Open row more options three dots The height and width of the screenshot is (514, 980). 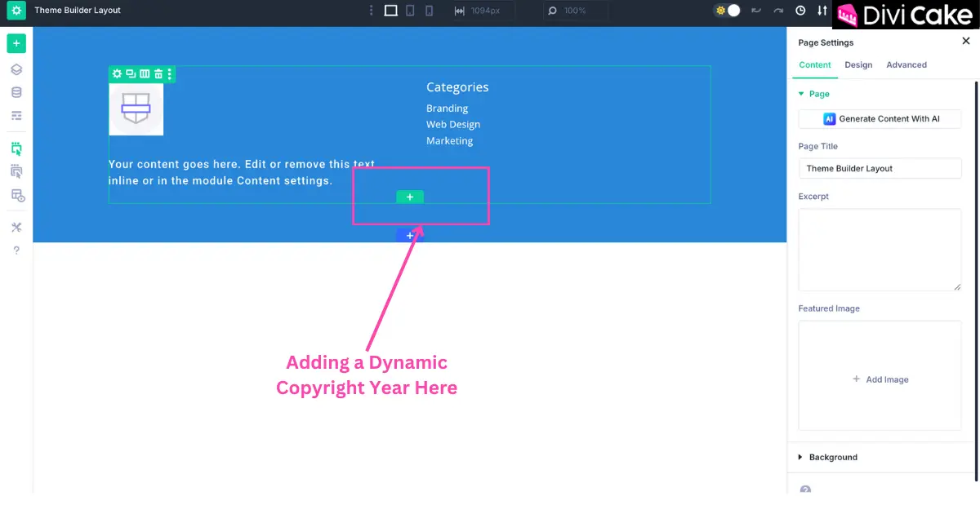coord(170,74)
